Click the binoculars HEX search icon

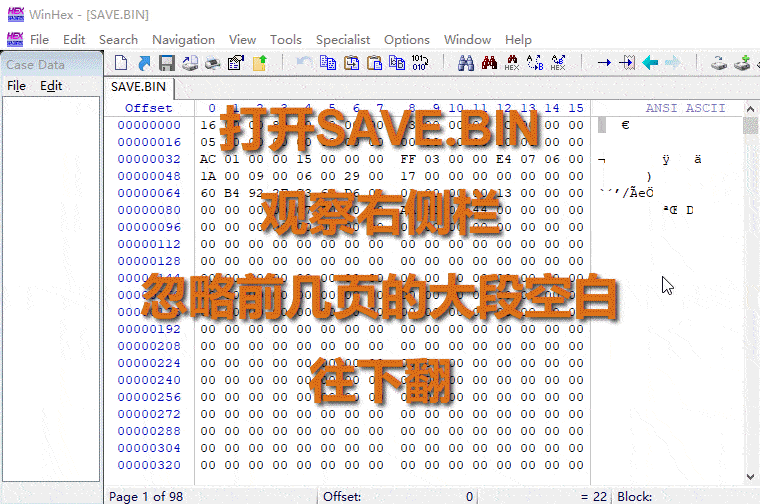click(512, 63)
